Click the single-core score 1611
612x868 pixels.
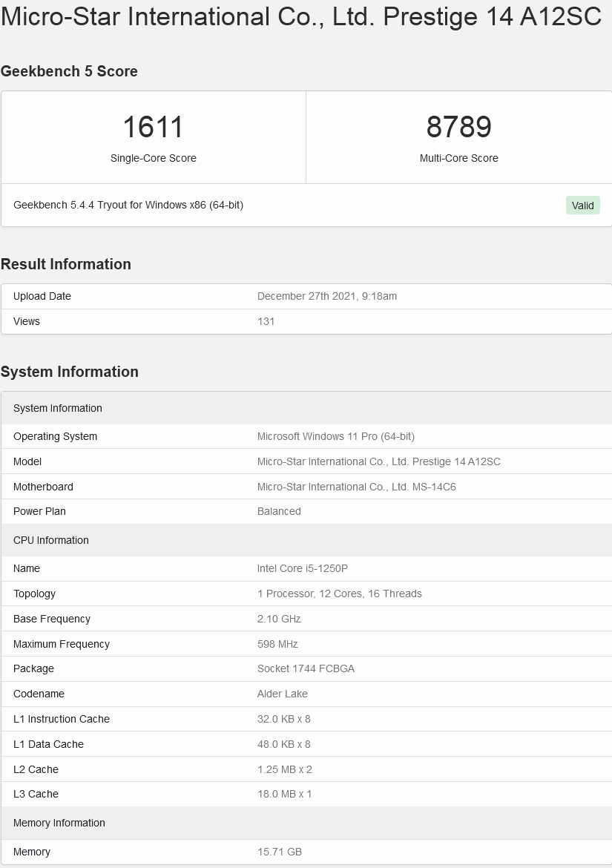[x=153, y=127]
